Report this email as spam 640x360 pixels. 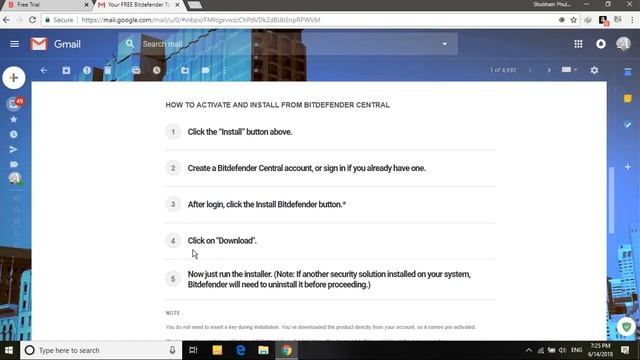coord(87,70)
